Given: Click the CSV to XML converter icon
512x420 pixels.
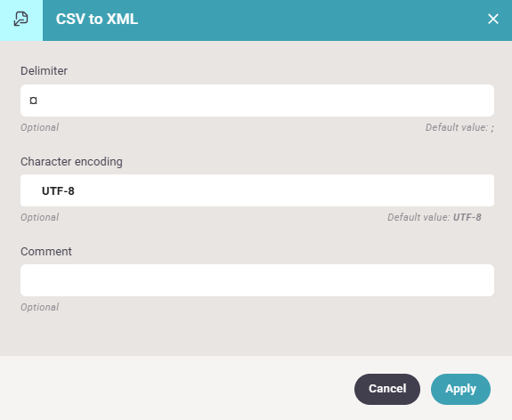Looking at the screenshot, I should click(20, 20).
